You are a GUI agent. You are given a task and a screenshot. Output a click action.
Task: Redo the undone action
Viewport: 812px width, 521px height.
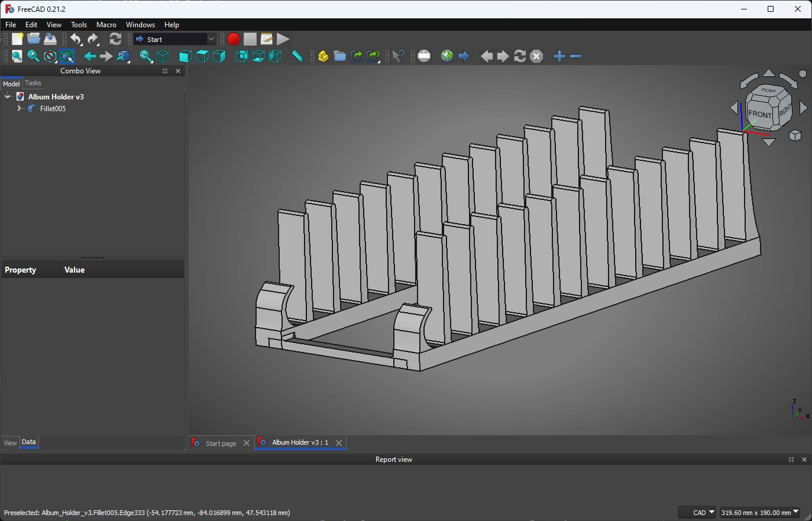(x=93, y=39)
